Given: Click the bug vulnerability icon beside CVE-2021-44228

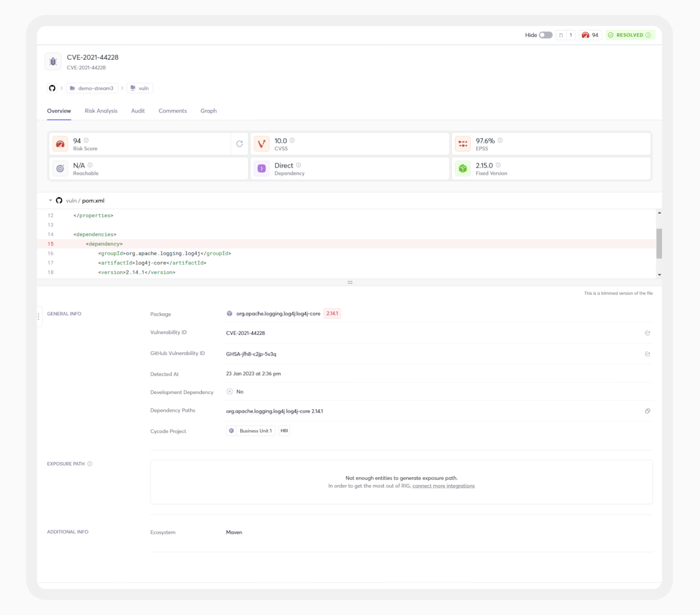Looking at the screenshot, I should [x=53, y=61].
